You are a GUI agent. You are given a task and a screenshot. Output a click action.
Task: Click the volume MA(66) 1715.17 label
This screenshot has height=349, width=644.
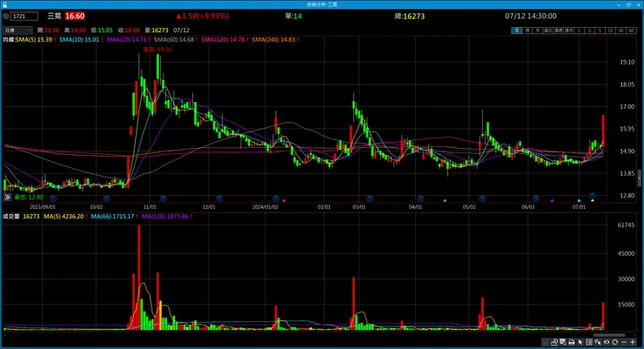(x=112, y=217)
